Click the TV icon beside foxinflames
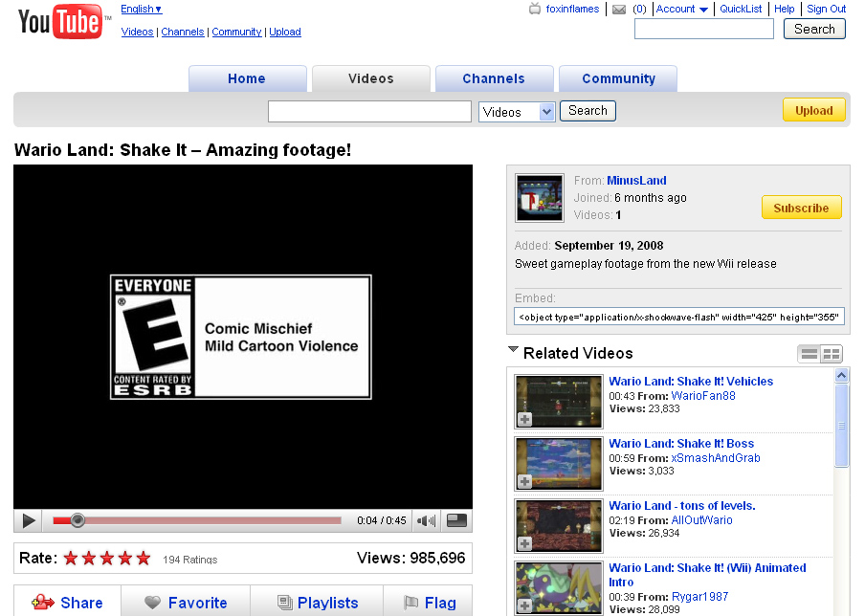The image size is (865, 616). pyautogui.click(x=535, y=9)
